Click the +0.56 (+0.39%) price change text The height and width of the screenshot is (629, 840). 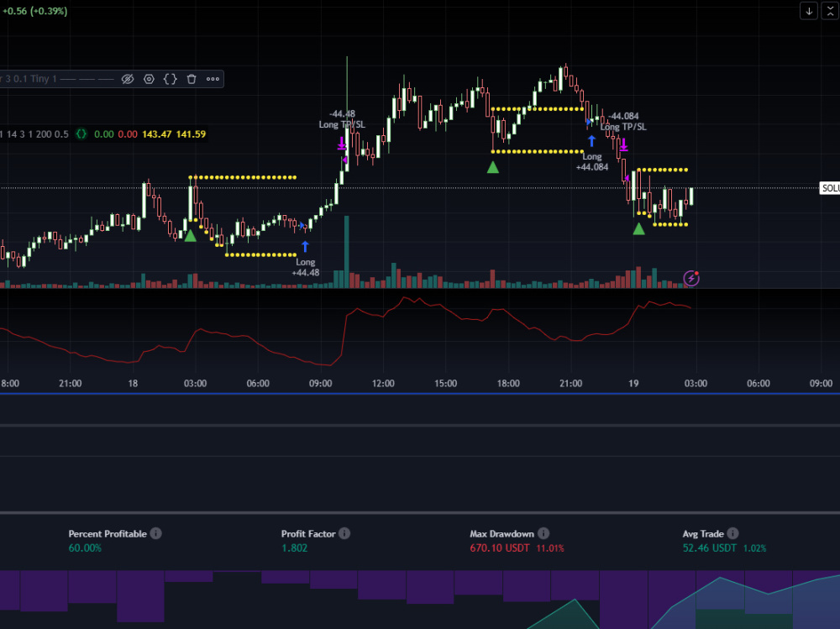pos(34,11)
